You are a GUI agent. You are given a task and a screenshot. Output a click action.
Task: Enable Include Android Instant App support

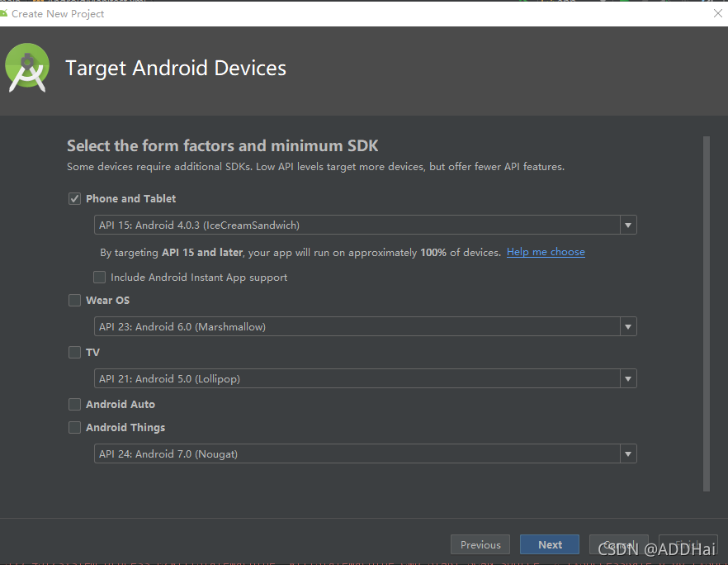pos(99,277)
